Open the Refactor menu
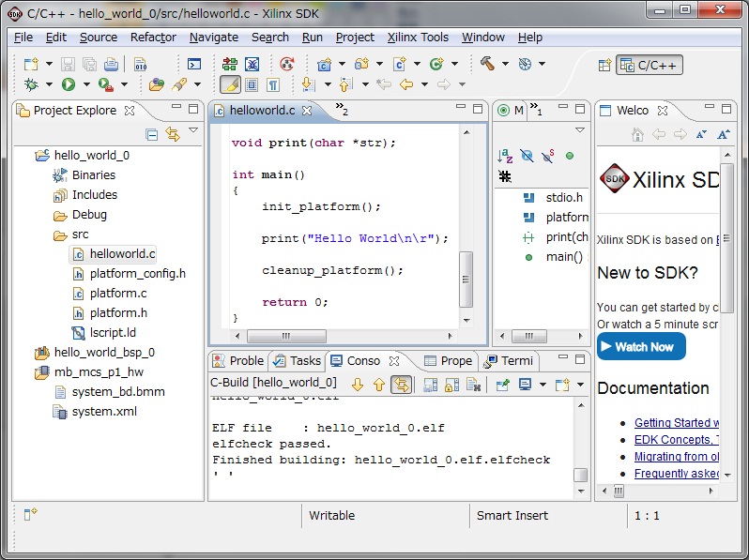This screenshot has width=749, height=560. 153,38
